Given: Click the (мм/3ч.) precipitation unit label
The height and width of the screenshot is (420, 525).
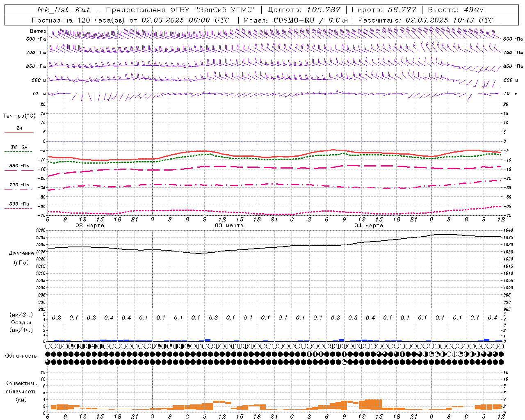Looking at the screenshot, I should 21,315.
